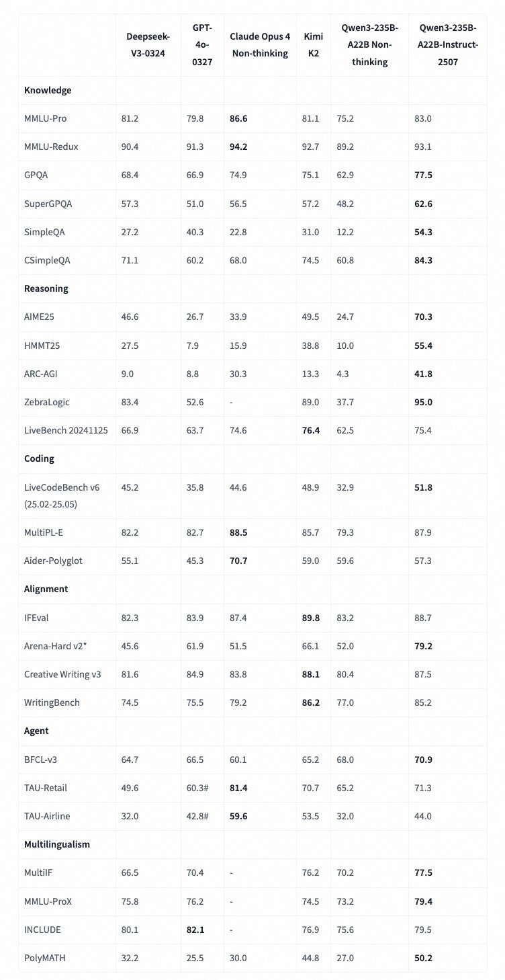Click the Claude Opus 4 Non-thinking header
The height and width of the screenshot is (980, 505).
[260, 44]
